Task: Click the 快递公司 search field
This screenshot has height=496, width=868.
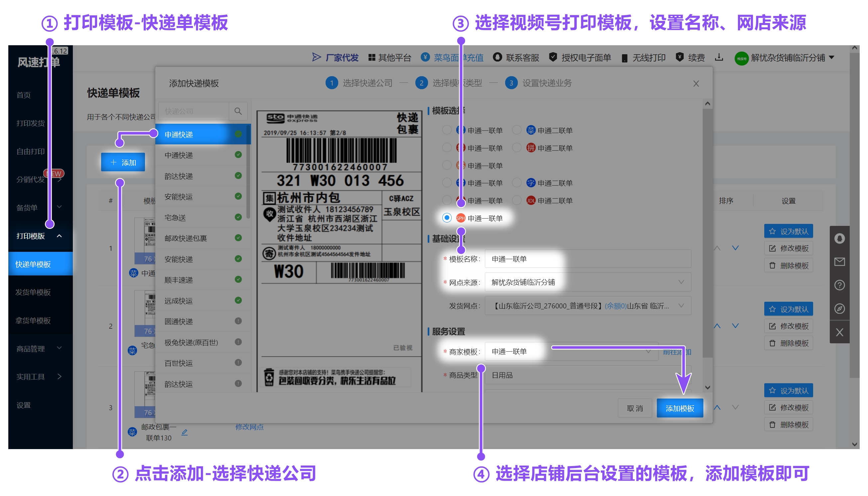Action: pyautogui.click(x=194, y=111)
